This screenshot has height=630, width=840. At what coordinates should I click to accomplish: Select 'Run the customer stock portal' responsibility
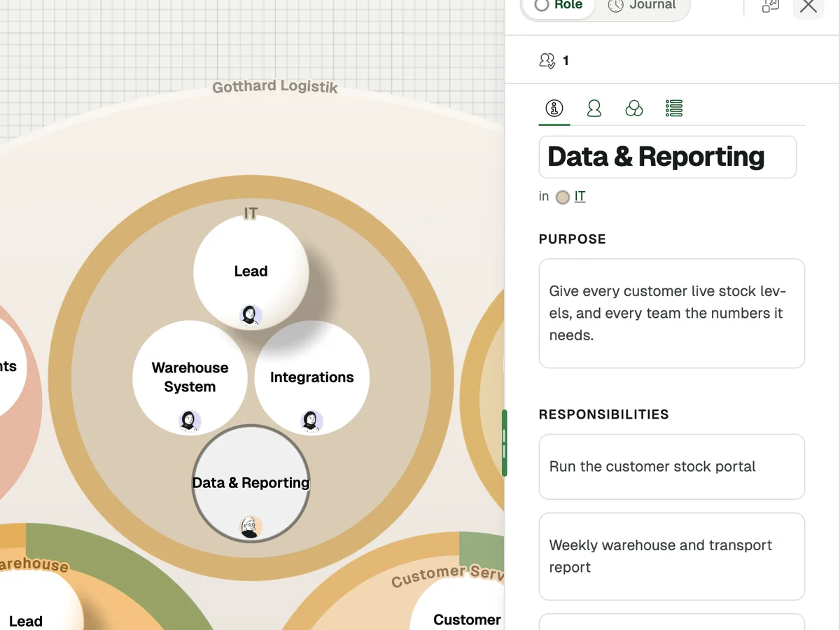coord(672,467)
